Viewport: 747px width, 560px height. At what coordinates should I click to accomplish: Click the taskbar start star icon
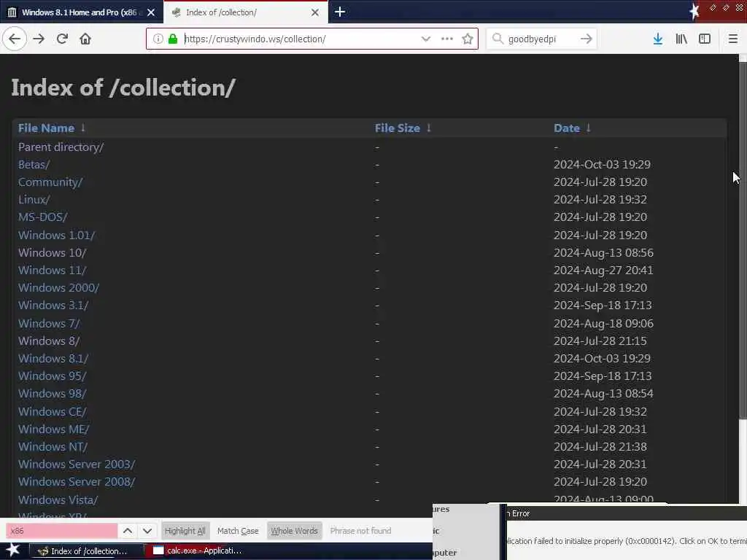tap(13, 551)
